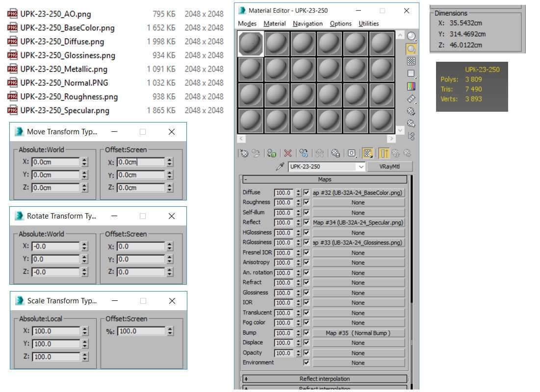Select the first material sample slot

click(x=251, y=44)
